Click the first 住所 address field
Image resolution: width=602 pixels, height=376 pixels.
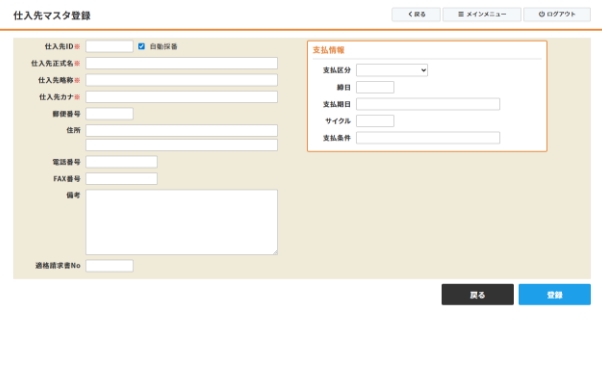(x=182, y=131)
